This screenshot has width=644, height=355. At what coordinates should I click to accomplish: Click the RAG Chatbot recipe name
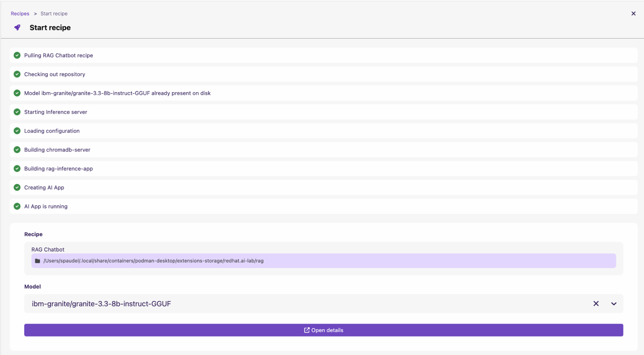48,250
